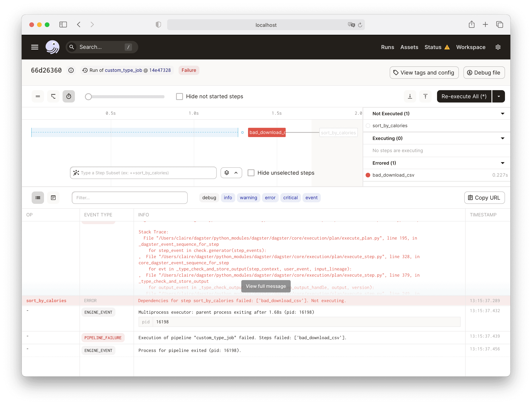Click the log Filter text field
Image resolution: width=532 pixels, height=405 pixels.
[x=130, y=198]
